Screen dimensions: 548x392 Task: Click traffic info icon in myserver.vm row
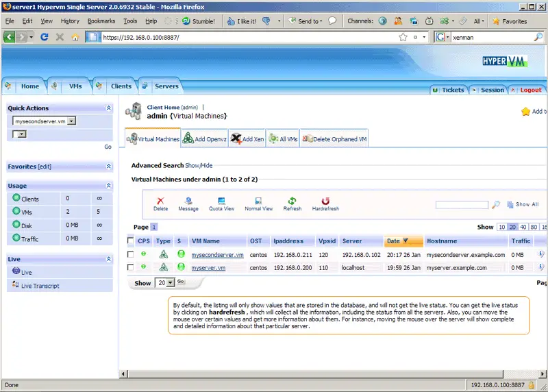pos(541,267)
